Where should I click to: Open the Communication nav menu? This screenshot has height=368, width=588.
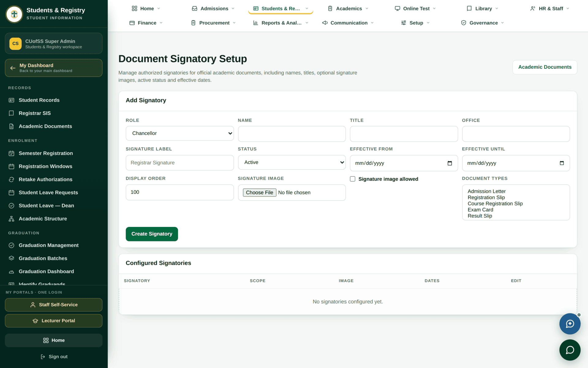(x=348, y=23)
